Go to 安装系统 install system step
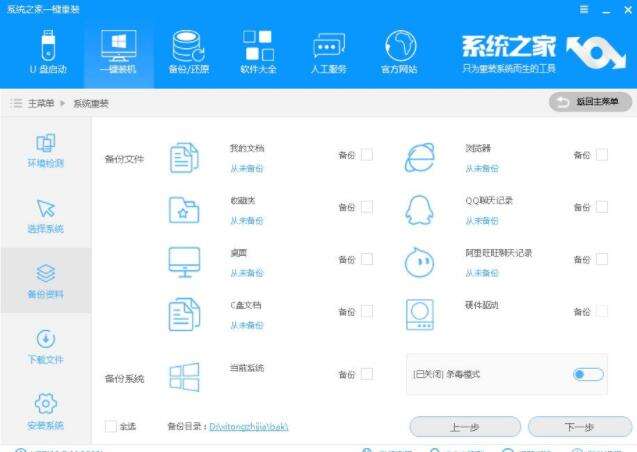637x452 pixels. [46, 412]
